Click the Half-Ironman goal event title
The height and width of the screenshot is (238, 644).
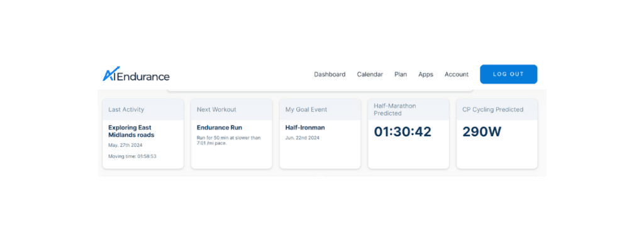(305, 127)
